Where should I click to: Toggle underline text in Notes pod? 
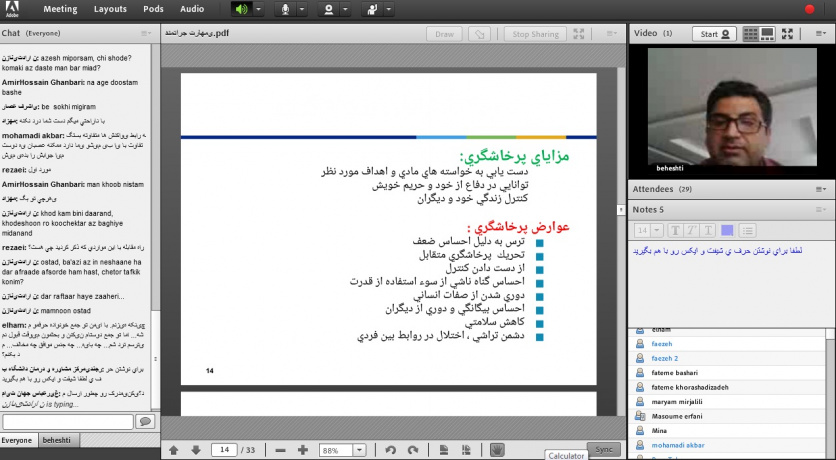708,230
